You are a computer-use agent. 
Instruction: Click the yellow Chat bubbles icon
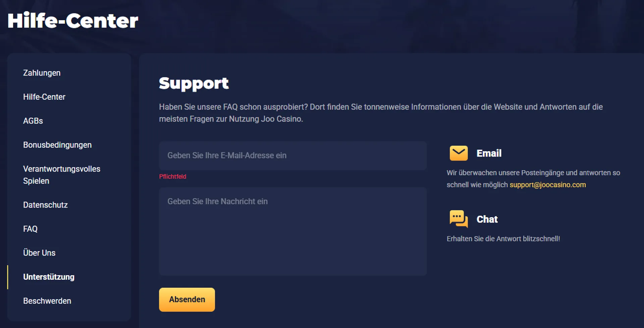pyautogui.click(x=459, y=219)
